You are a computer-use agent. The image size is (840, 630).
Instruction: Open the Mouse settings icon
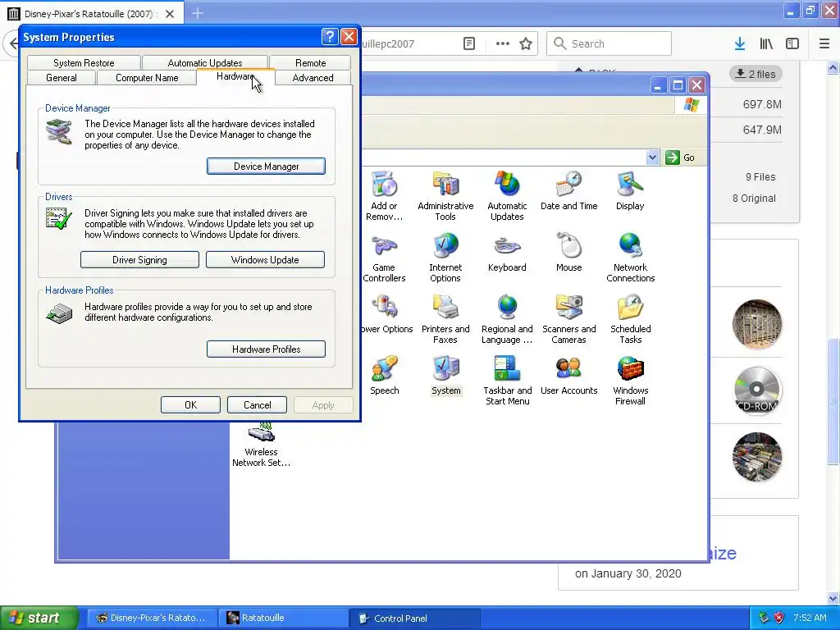tap(568, 253)
